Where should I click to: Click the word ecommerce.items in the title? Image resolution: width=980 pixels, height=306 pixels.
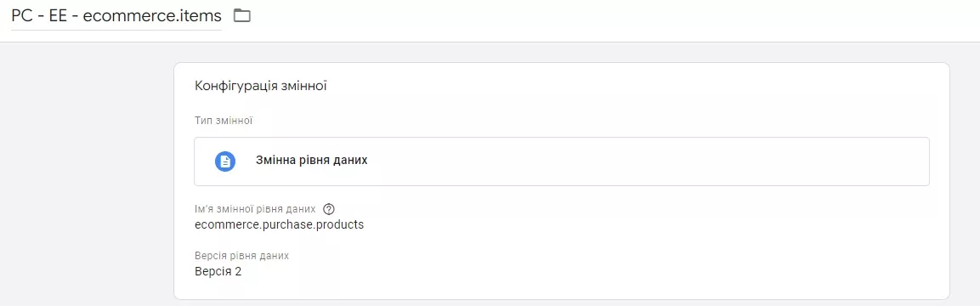pos(152,15)
